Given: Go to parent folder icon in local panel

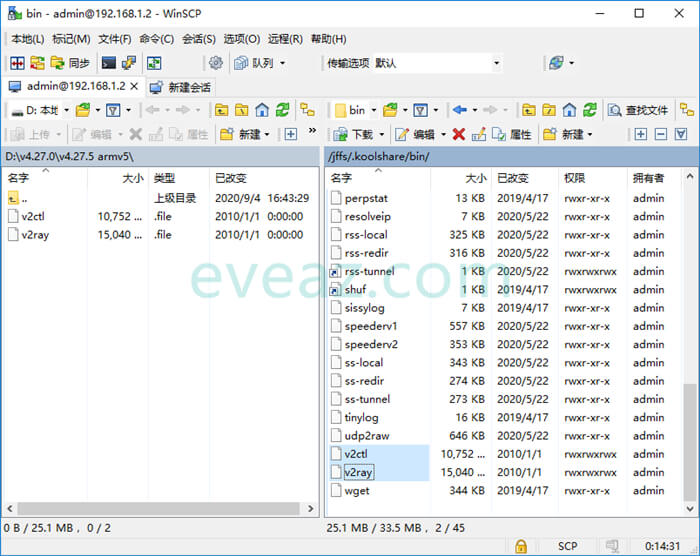Looking at the screenshot, I should (x=221, y=110).
